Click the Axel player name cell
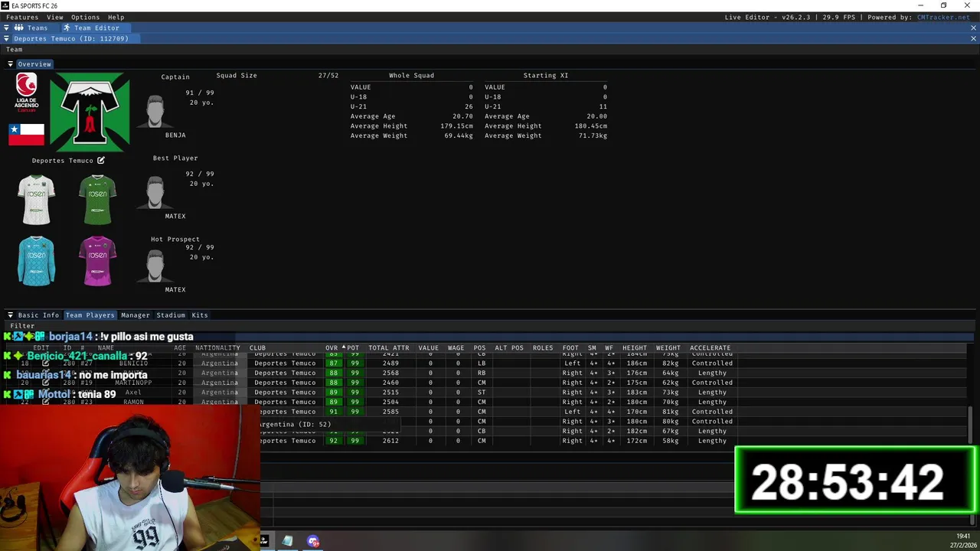The height and width of the screenshot is (551, 980). pos(133,393)
